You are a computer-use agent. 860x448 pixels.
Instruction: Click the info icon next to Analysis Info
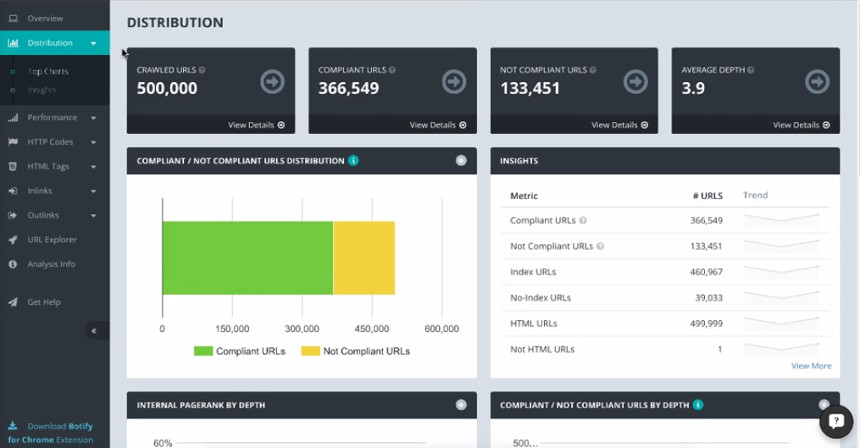coord(13,264)
